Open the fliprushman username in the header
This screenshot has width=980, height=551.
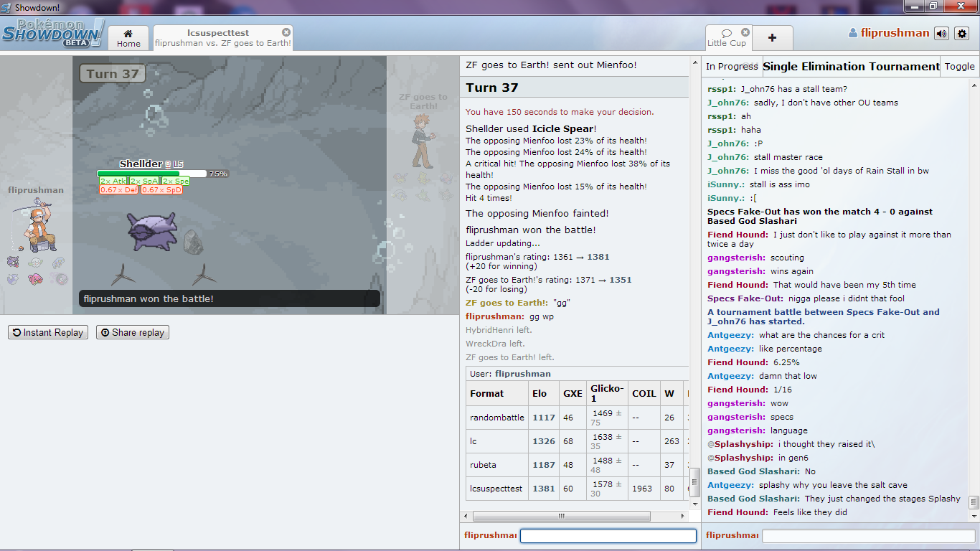894,33
